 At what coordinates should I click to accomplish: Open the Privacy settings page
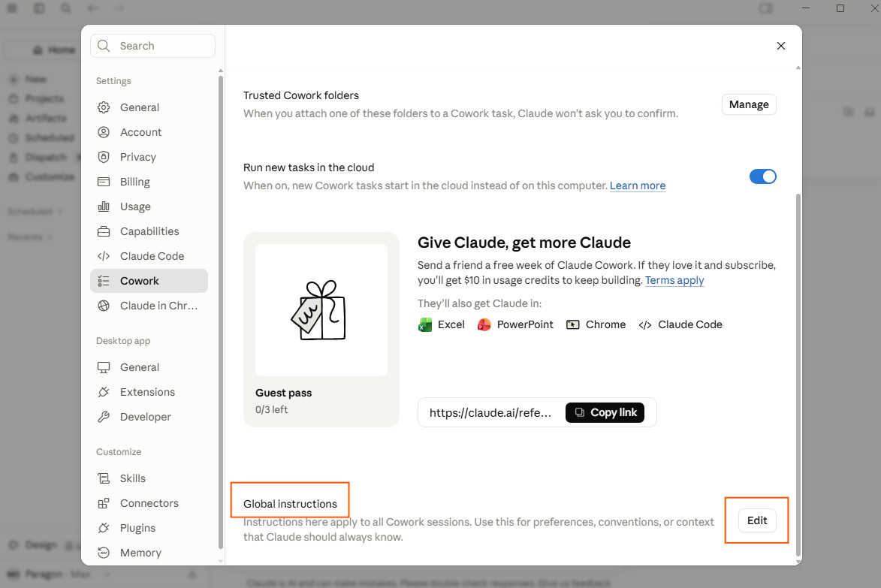(x=149, y=157)
